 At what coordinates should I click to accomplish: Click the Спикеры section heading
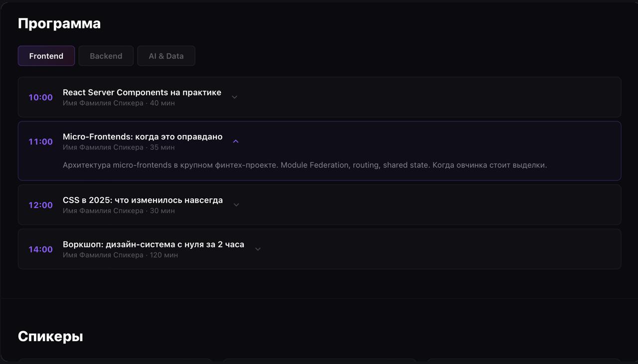click(50, 336)
